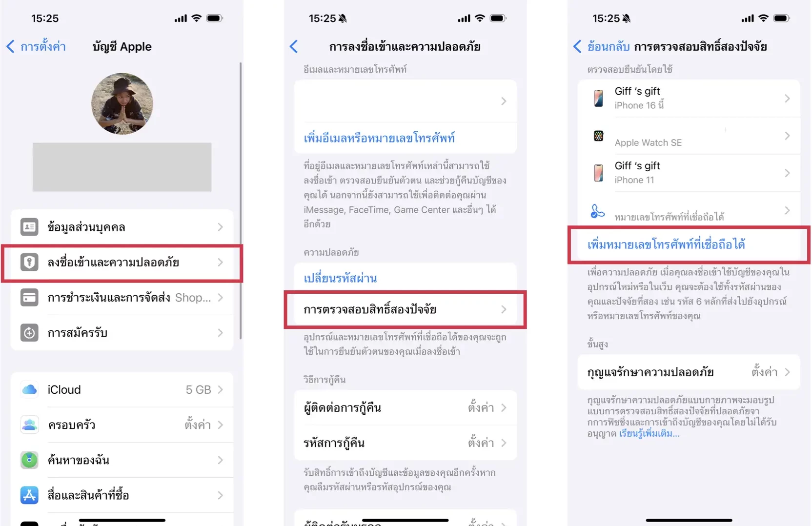Image resolution: width=812 pixels, height=526 pixels.
Task: Open เรียนรู้เพิ่มเติม learn more link
Action: pos(649,433)
